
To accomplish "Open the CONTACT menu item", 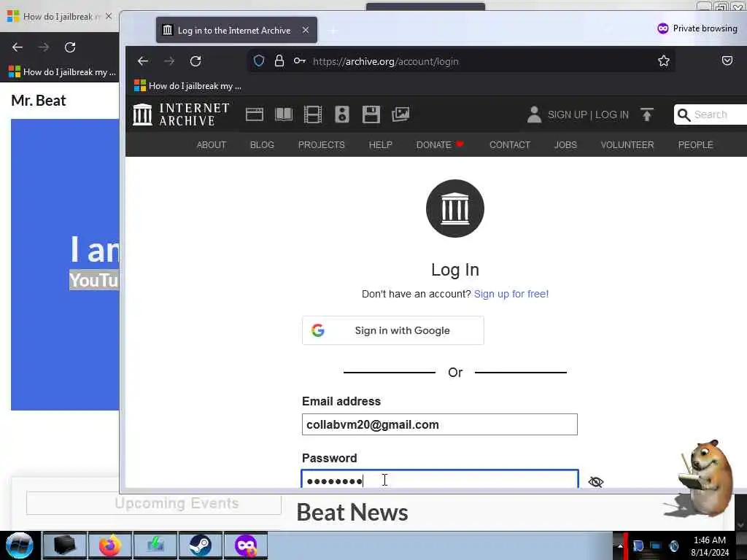I will click(510, 145).
